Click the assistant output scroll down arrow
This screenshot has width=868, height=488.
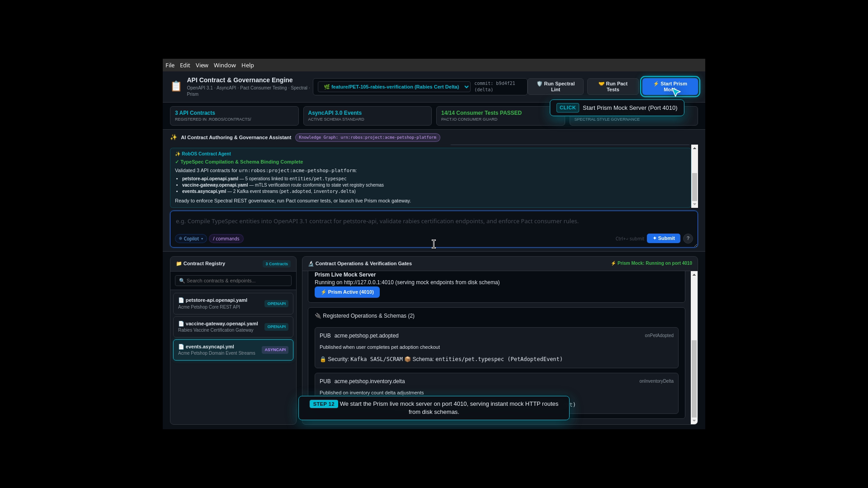point(695,205)
